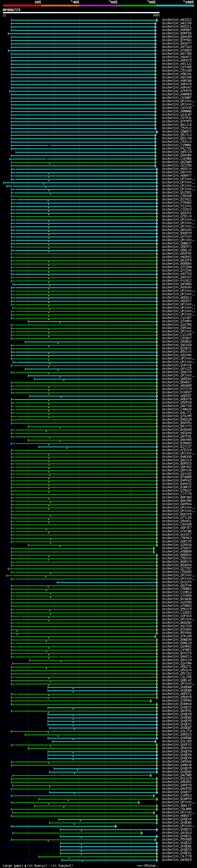Viewport: 197px width, 868px height.
Task: Click the green ~80% identity legend segment
Action: [136, 6]
